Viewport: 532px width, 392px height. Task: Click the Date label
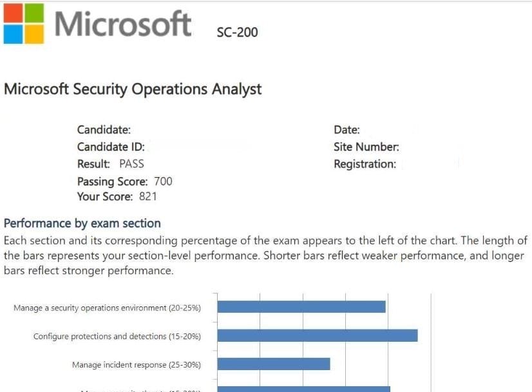(x=347, y=130)
